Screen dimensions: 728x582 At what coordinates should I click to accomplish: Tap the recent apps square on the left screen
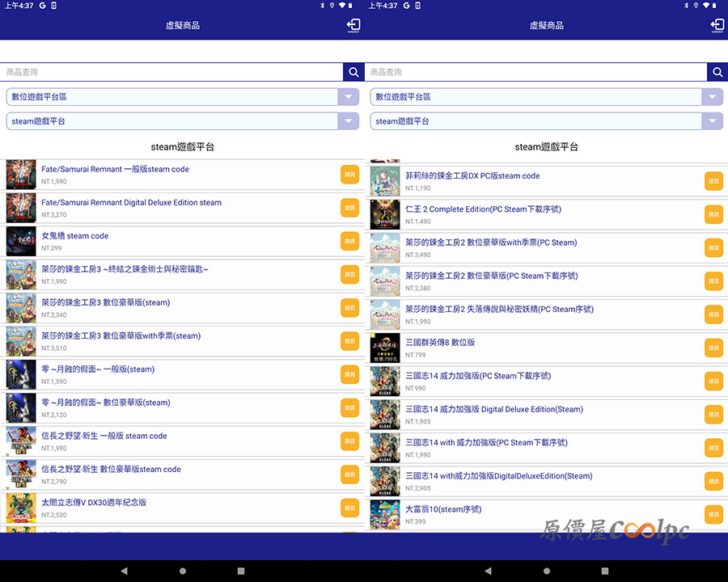click(241, 571)
